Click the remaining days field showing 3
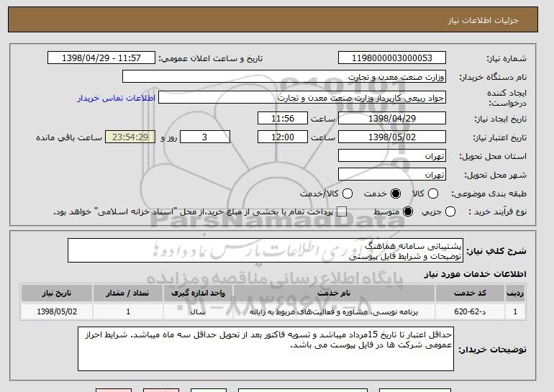This screenshot has width=554, height=392. click(205, 137)
